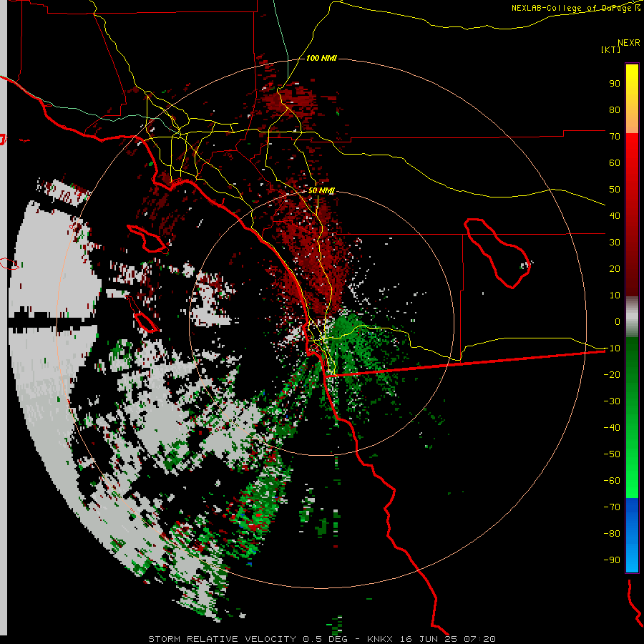Click the 100 NMI range ring label
Viewport: 644px width, 644px height.
(x=321, y=59)
